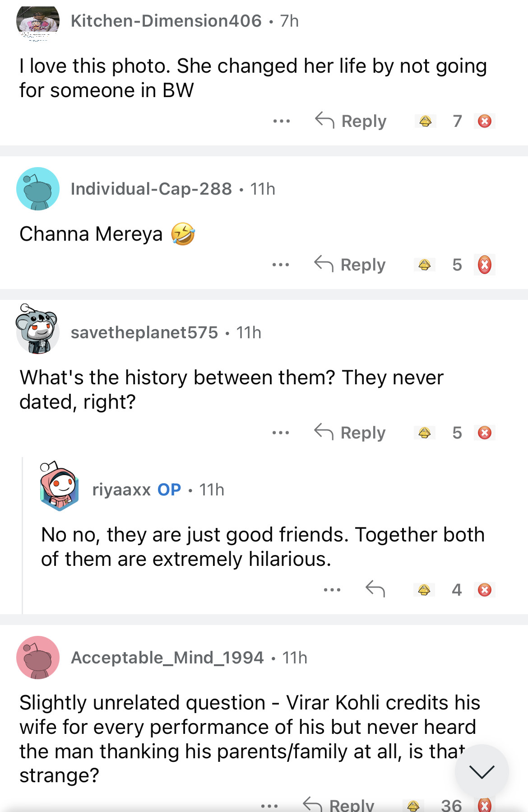Upvote Kitchen-Dimension406's comment
The width and height of the screenshot is (528, 812).
(425, 121)
